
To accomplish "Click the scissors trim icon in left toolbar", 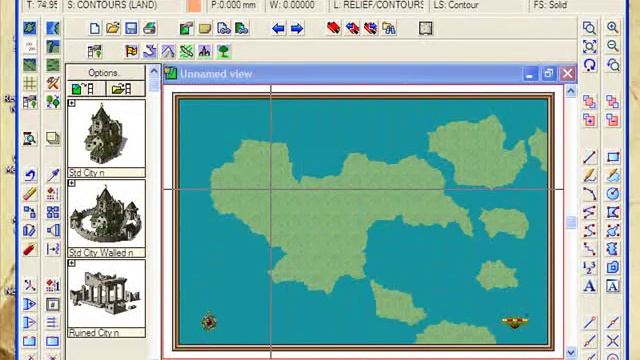I will coord(30,286).
